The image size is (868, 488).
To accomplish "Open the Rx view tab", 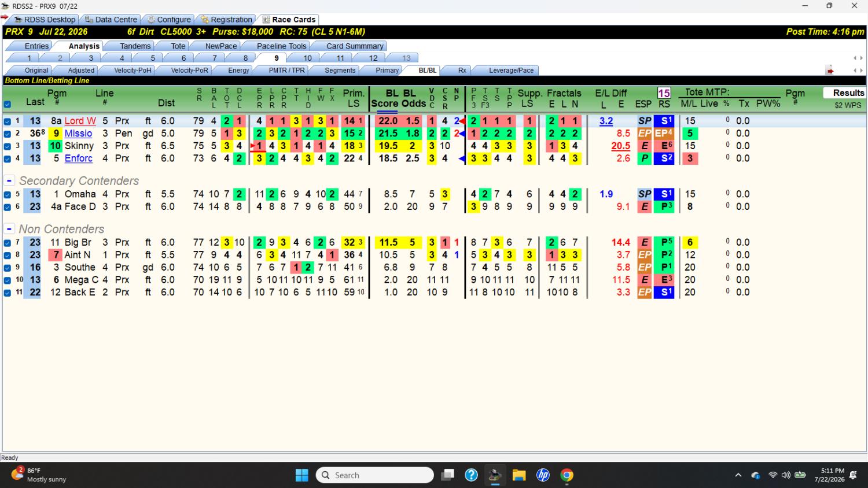I will click(x=462, y=70).
